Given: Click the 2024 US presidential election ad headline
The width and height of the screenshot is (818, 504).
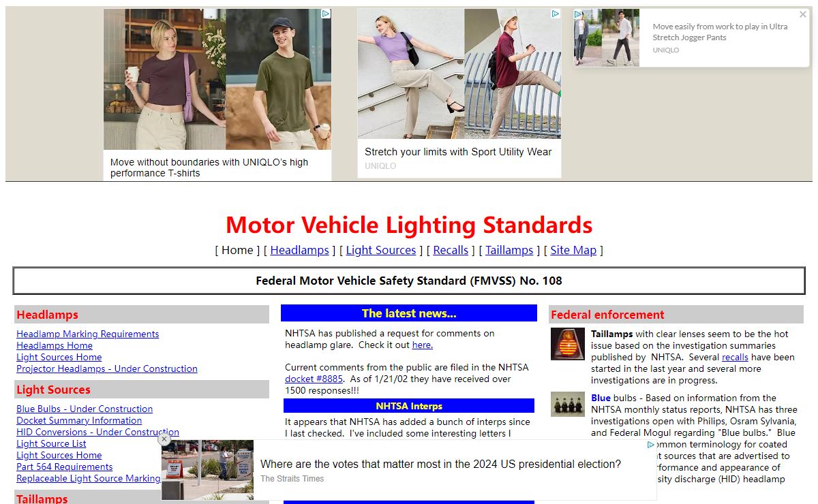Looking at the screenshot, I should click(x=441, y=464).
